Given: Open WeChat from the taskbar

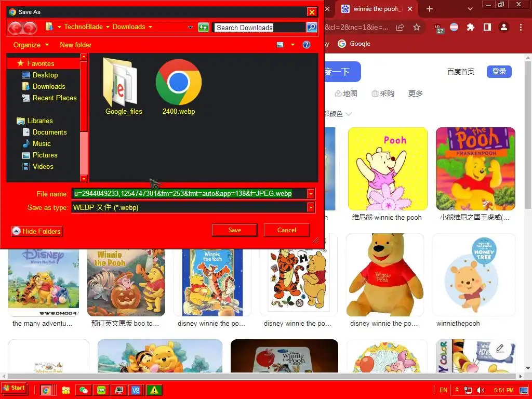Looking at the screenshot, I should [x=84, y=390].
